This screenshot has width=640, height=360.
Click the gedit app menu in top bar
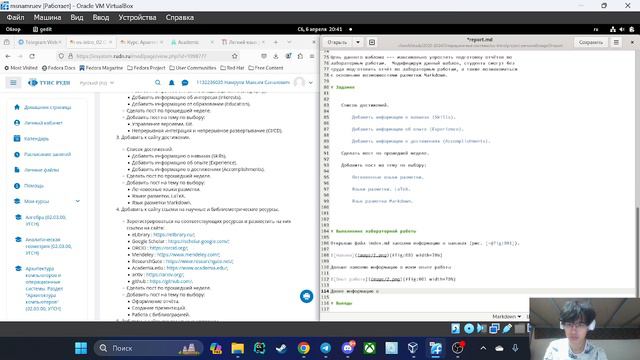pyautogui.click(x=42, y=29)
